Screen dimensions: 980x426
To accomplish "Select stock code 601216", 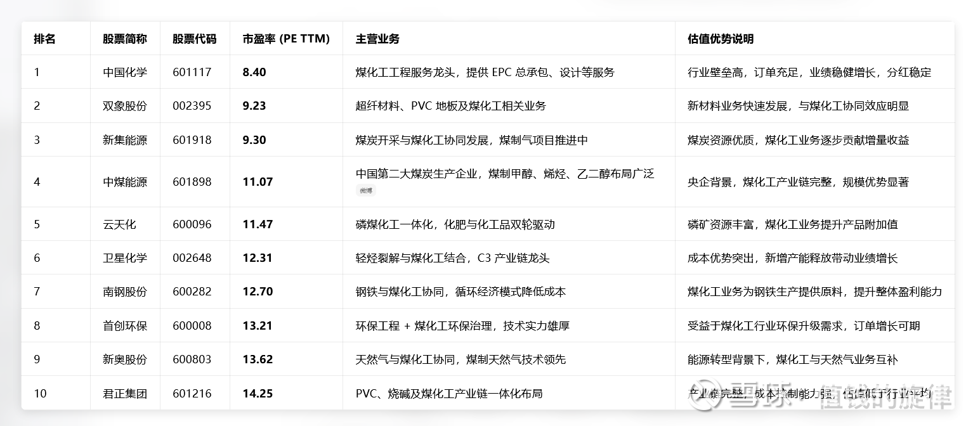I will (192, 394).
